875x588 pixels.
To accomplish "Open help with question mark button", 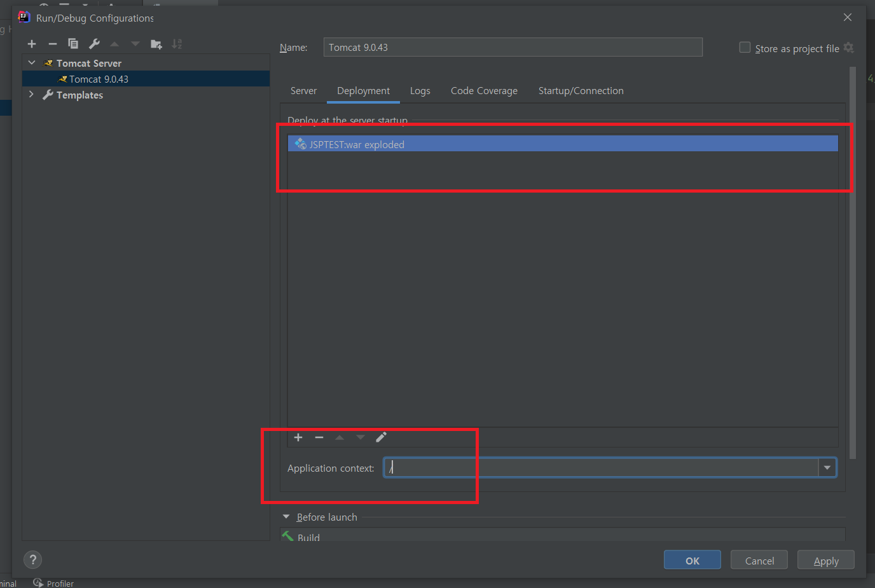I will coord(32,560).
